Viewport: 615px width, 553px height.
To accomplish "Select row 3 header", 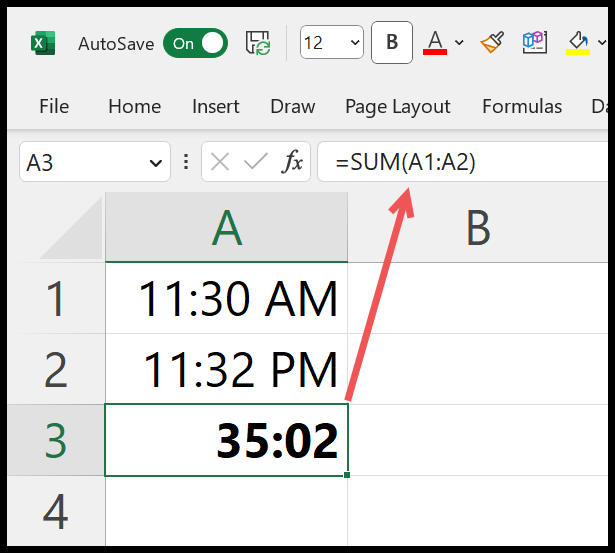I will point(56,440).
